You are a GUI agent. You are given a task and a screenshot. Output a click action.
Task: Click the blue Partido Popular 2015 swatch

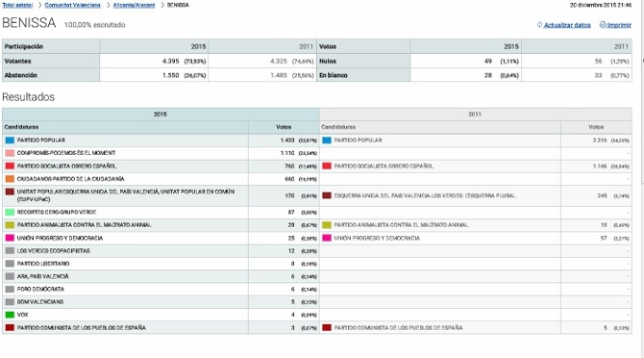point(10,141)
